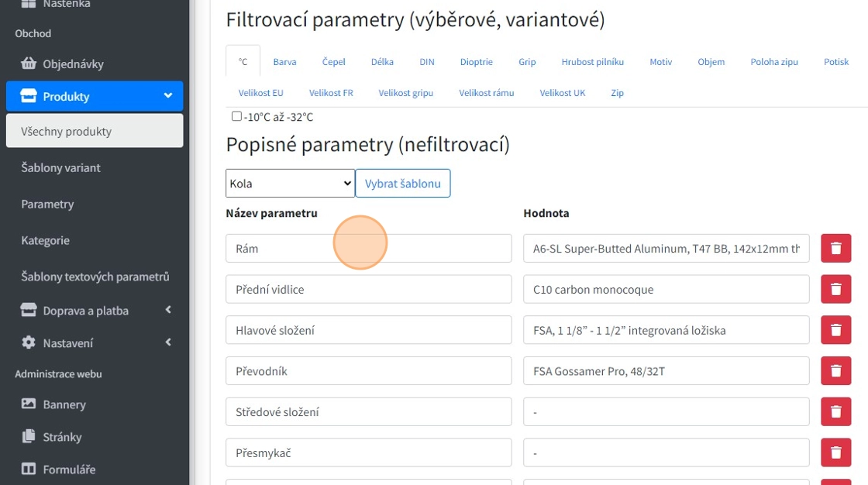Go to Šablony variant in sidebar
Screen dimensions: 868x485
[60, 167]
